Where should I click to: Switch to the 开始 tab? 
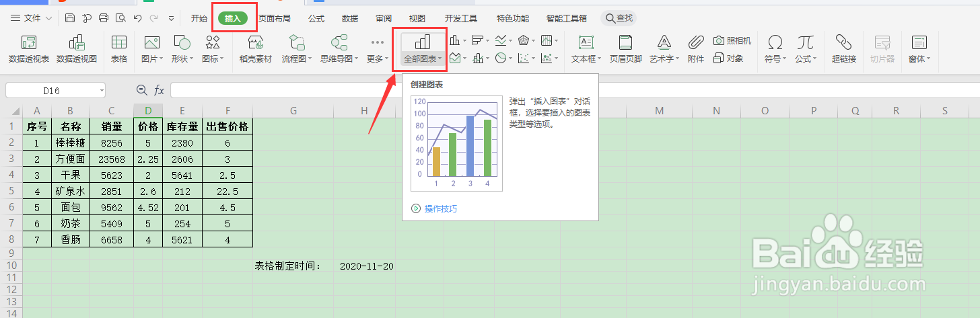pos(199,19)
